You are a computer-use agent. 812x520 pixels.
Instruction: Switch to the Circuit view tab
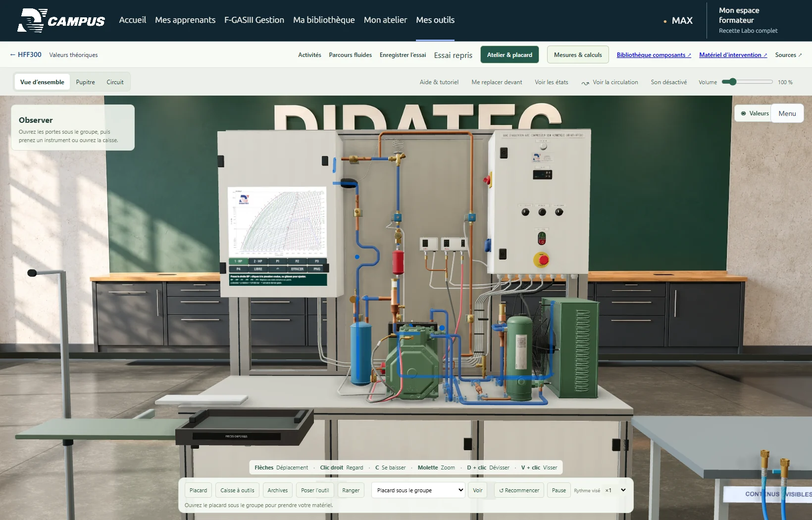pos(115,82)
